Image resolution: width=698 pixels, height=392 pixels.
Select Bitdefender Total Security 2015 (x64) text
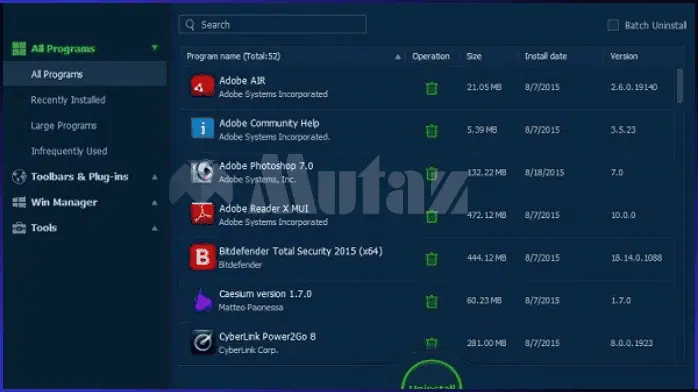[x=300, y=251]
